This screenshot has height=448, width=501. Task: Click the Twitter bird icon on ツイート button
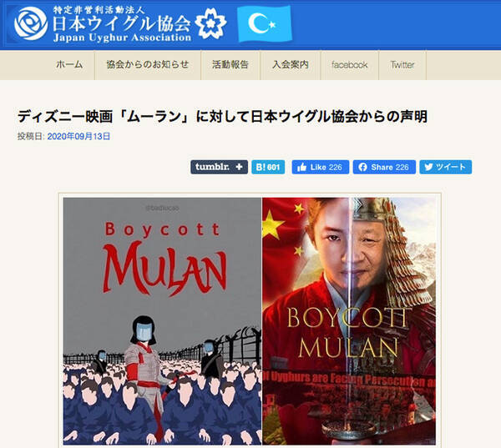point(428,167)
